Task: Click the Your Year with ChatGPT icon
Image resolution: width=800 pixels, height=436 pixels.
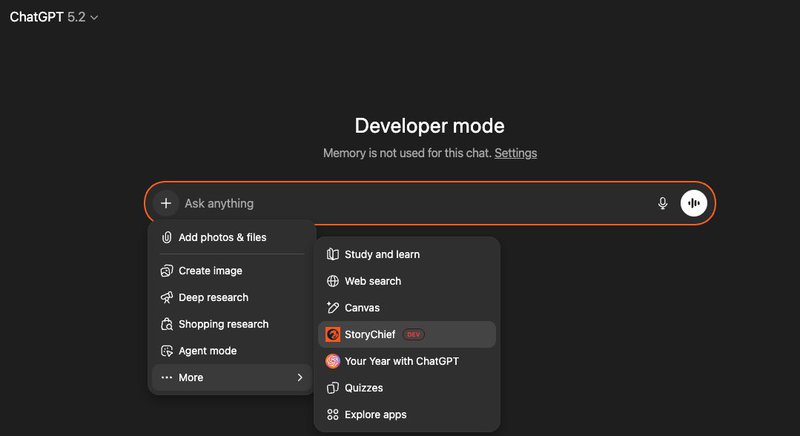Action: (x=333, y=361)
